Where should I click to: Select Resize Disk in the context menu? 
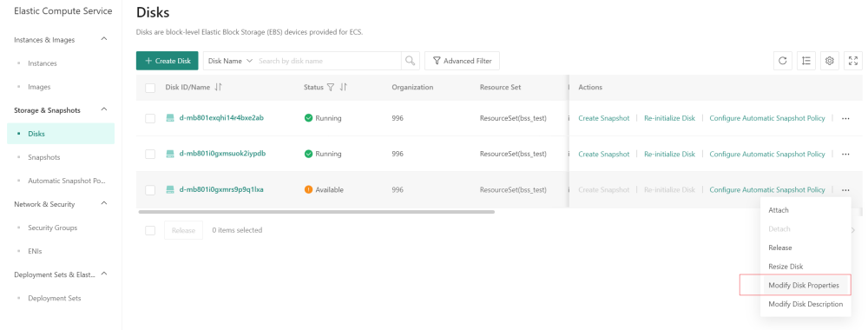tap(786, 267)
